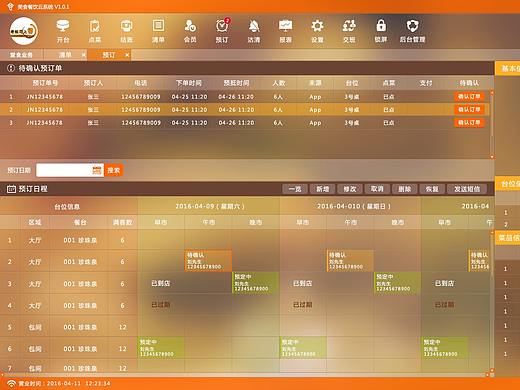The image size is (520, 390).
Task: Select table row 5 包间 with 12 seats
Action: coord(69,327)
